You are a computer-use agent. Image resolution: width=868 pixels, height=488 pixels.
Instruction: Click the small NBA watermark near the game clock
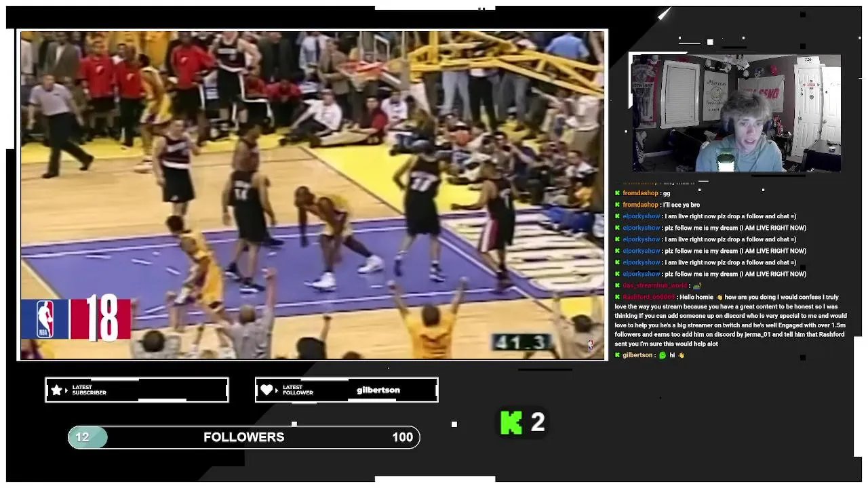[x=590, y=345]
